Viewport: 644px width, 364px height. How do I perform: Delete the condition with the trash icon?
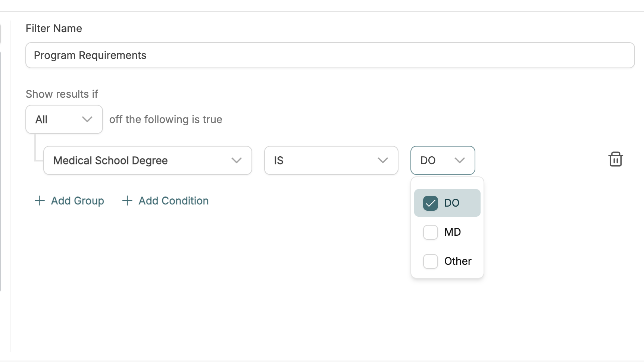615,159
